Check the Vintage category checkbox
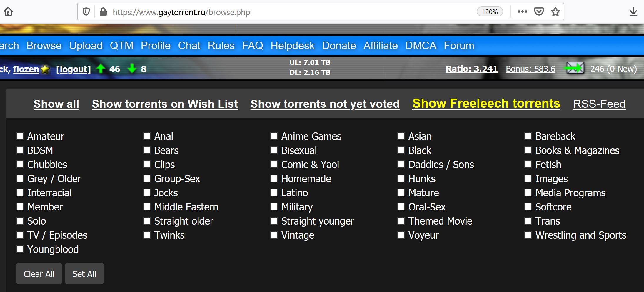This screenshot has height=292, width=644. click(274, 235)
